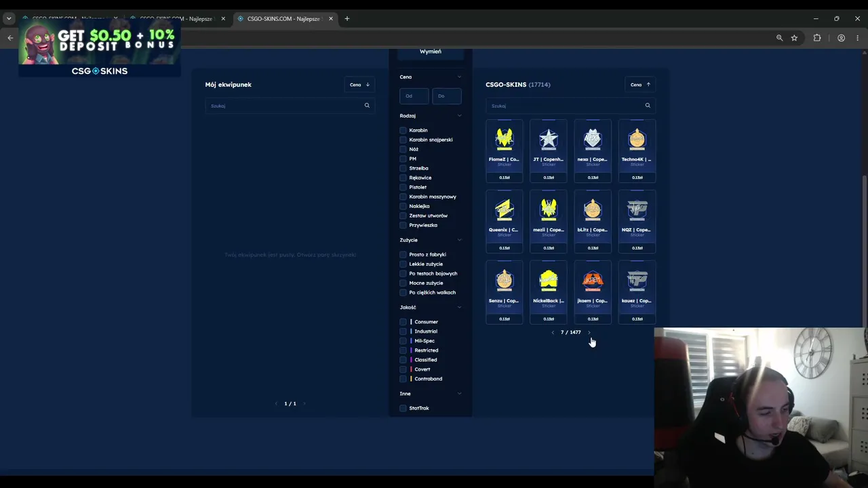This screenshot has width=868, height=488.
Task: Close the second CSGO-SKINS.COM tab
Action: (223, 18)
